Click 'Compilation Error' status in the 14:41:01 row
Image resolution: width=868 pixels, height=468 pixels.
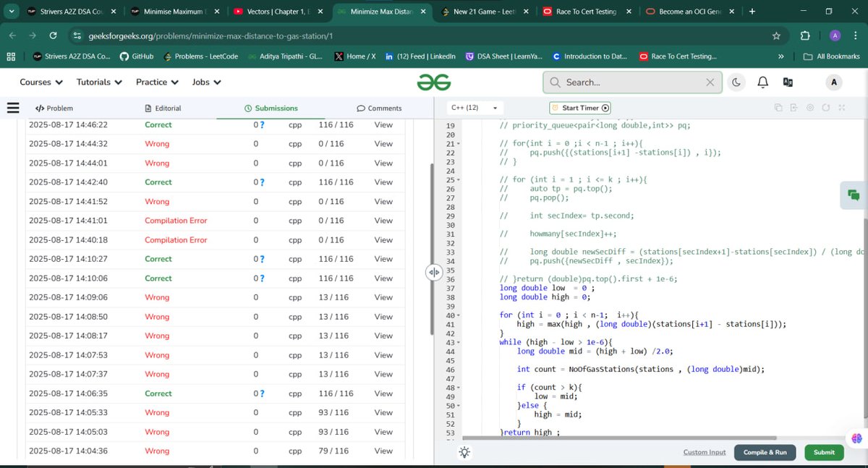point(176,221)
